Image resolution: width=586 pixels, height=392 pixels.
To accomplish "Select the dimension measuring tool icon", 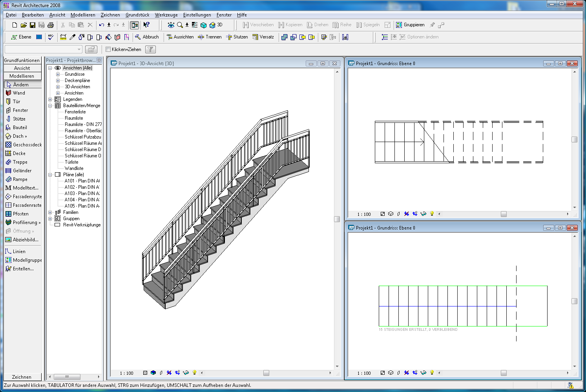I will coord(63,37).
